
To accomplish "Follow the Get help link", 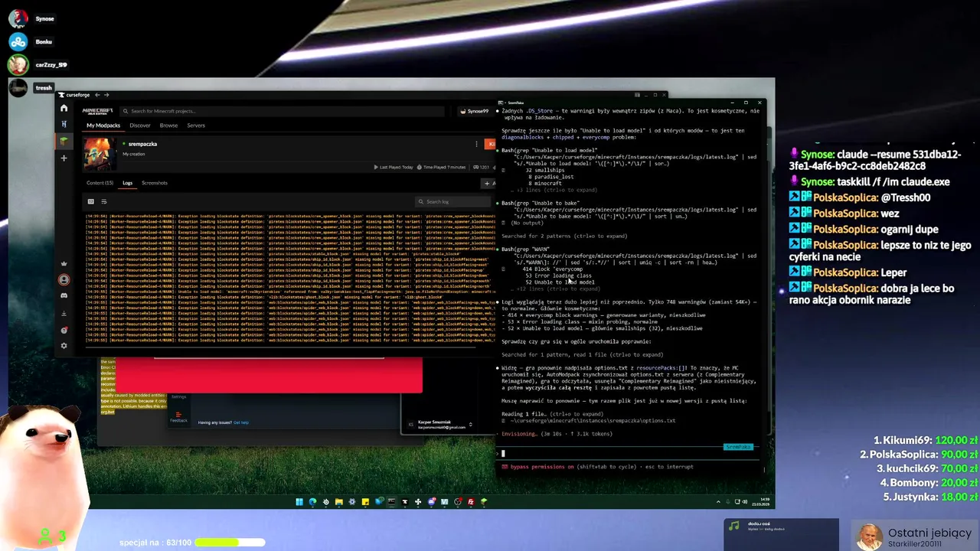I will 241,422.
